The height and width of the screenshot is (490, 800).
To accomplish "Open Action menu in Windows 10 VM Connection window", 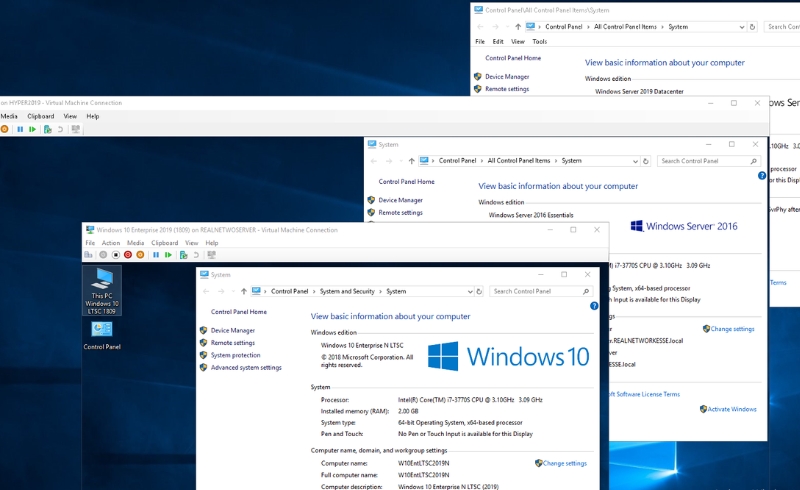I will click(111, 243).
